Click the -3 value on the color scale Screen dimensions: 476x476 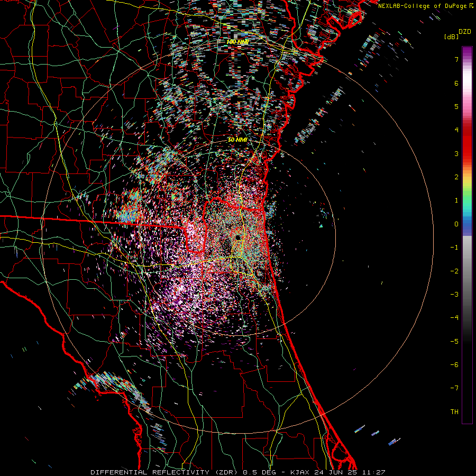454,295
